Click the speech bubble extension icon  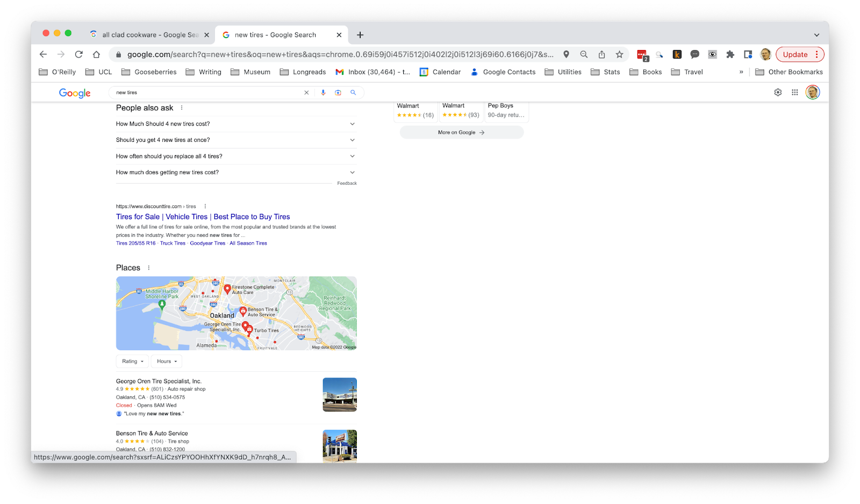coord(694,54)
